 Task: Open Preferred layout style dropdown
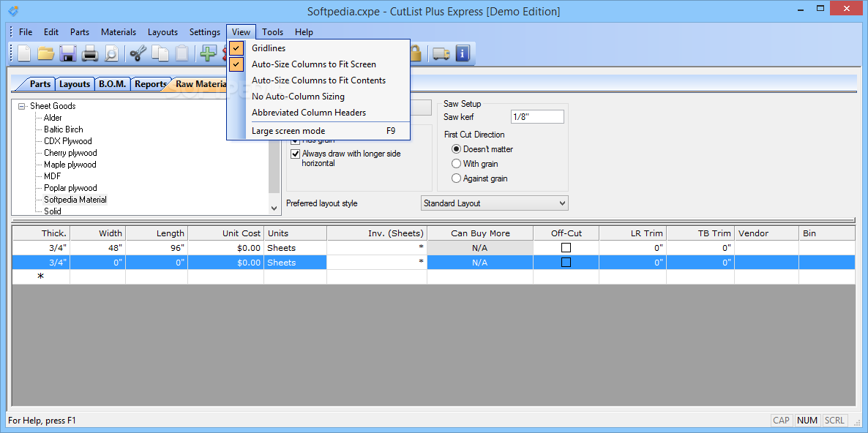point(494,203)
